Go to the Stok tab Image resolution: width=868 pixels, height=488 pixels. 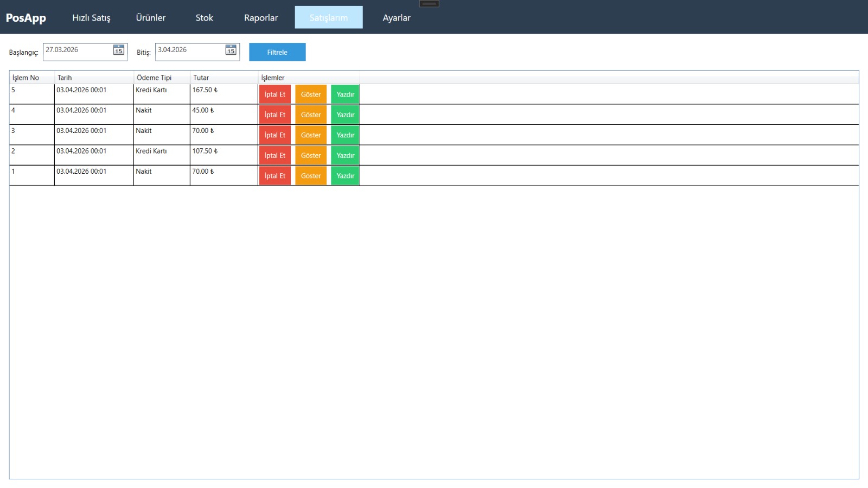204,17
